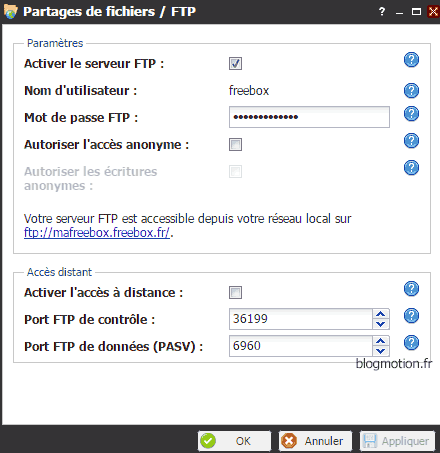Open help for Autoriser l'accès anonyme
The width and height of the screenshot is (440, 453).
click(x=411, y=141)
